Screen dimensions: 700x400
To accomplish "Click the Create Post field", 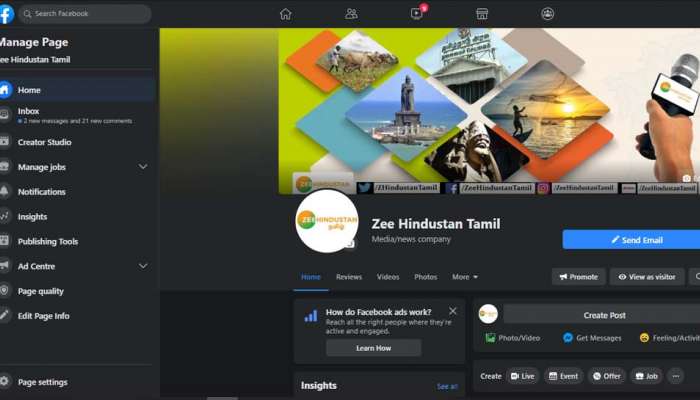I will point(602,315).
